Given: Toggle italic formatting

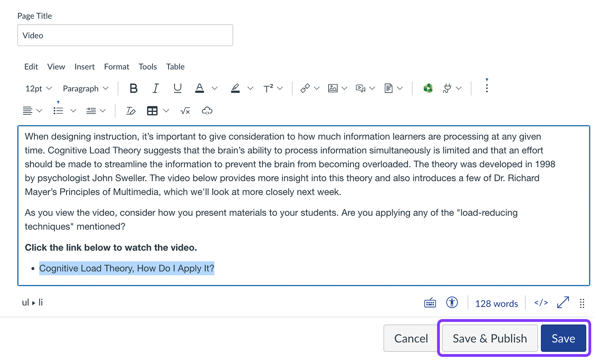Looking at the screenshot, I should 155,88.
